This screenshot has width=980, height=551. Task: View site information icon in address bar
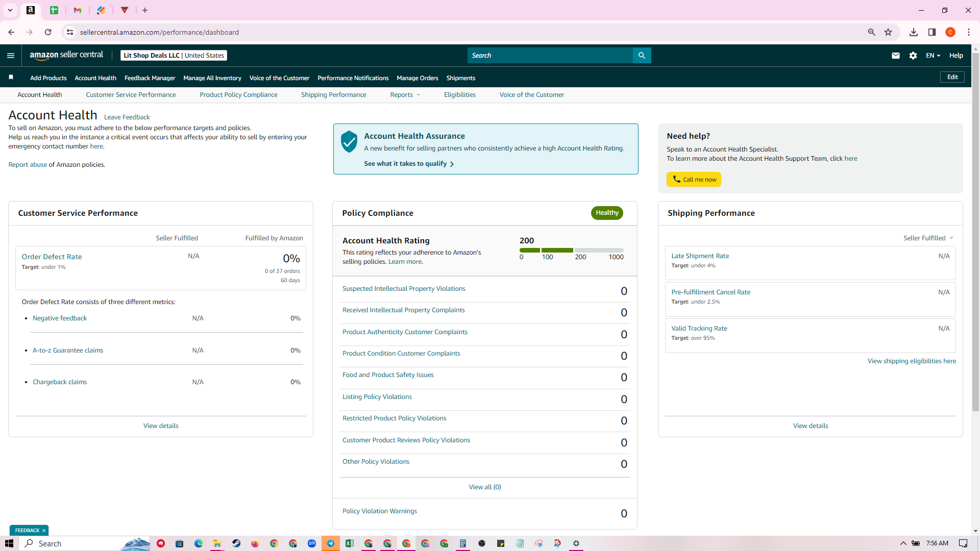70,32
